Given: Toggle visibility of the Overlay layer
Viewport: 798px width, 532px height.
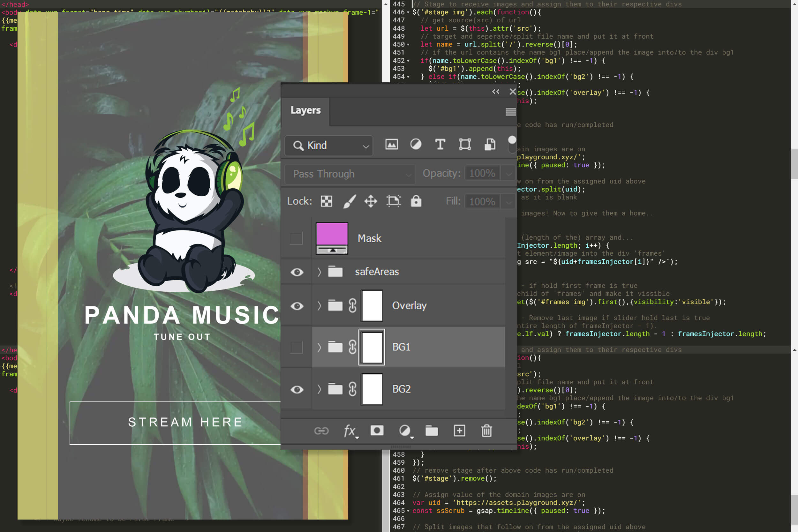Looking at the screenshot, I should (296, 305).
